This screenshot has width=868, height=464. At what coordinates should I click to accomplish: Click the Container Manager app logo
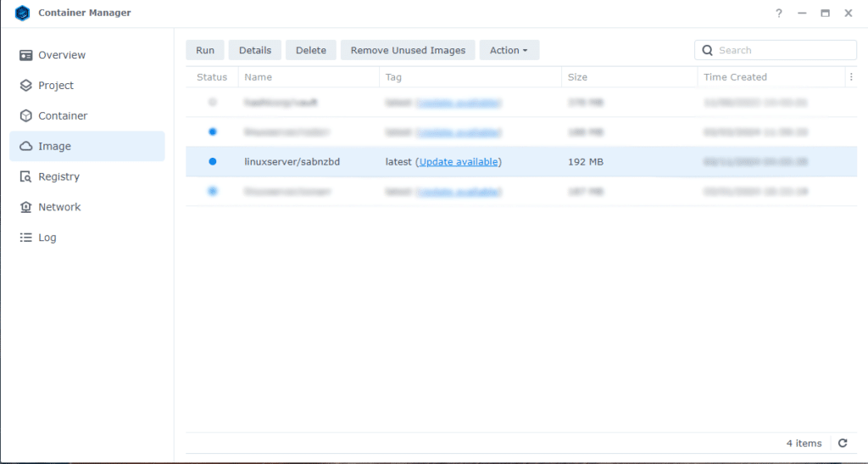pyautogui.click(x=23, y=14)
